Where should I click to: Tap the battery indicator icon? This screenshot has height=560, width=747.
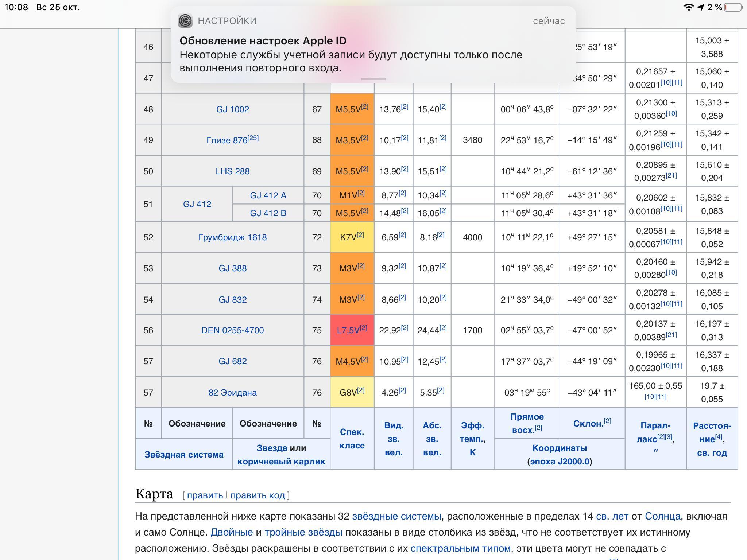(734, 7)
